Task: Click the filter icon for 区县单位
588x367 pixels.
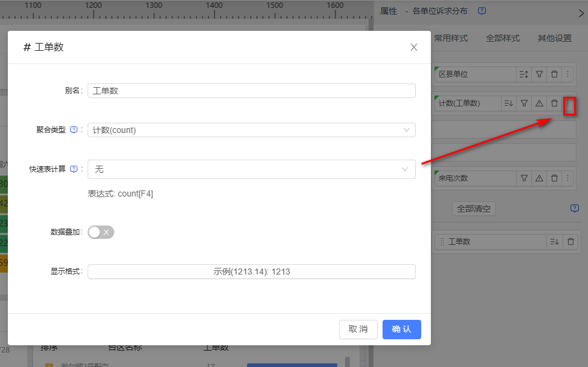Action: [539, 74]
